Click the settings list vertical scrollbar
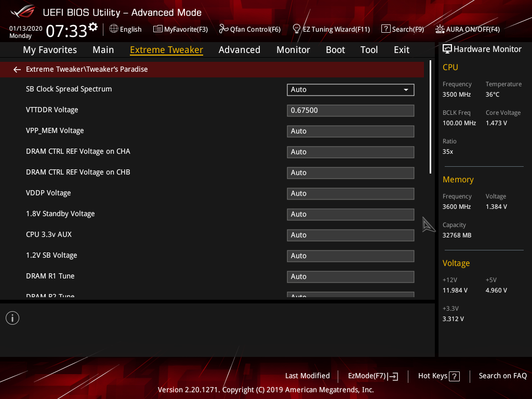This screenshot has width=532, height=399. (430, 117)
